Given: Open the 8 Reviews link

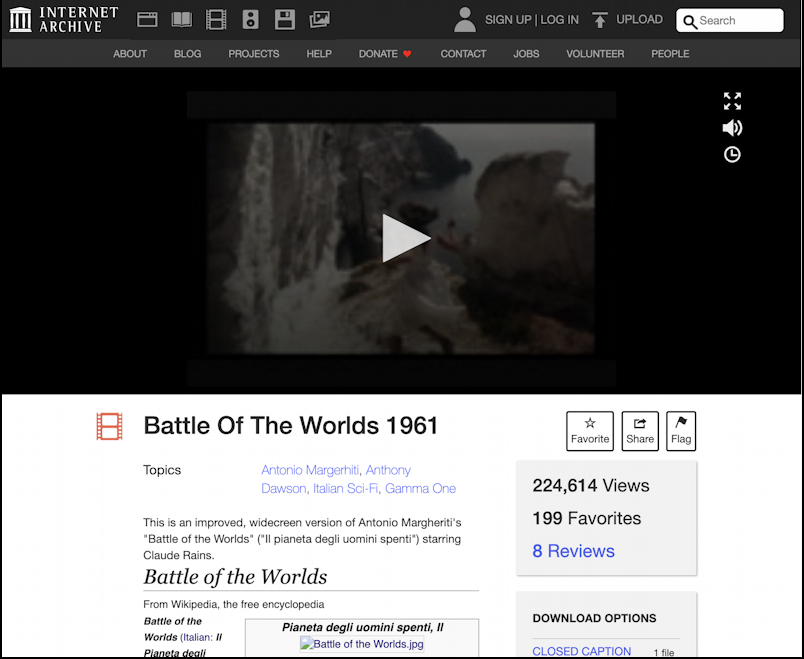Looking at the screenshot, I should pos(573,551).
